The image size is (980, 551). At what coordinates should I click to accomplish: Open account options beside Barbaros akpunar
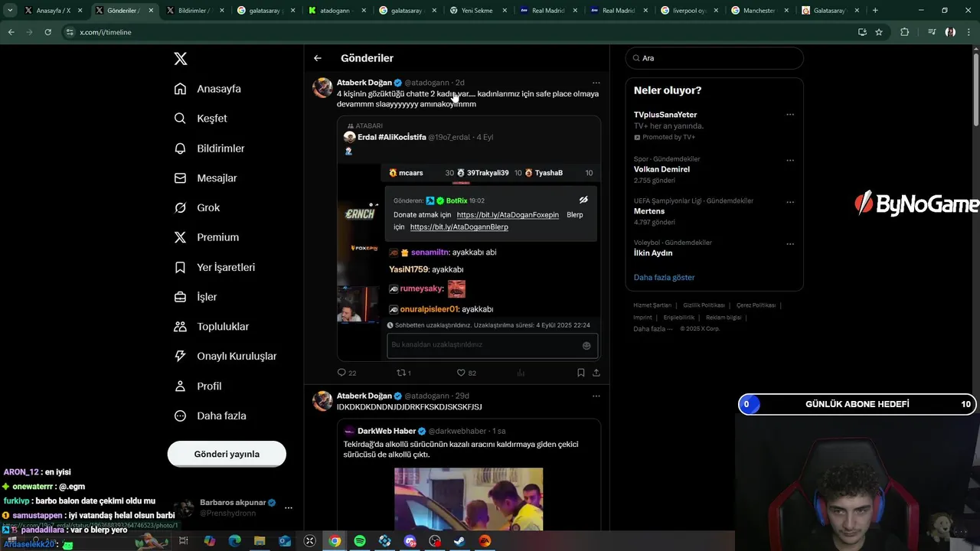[x=289, y=507]
